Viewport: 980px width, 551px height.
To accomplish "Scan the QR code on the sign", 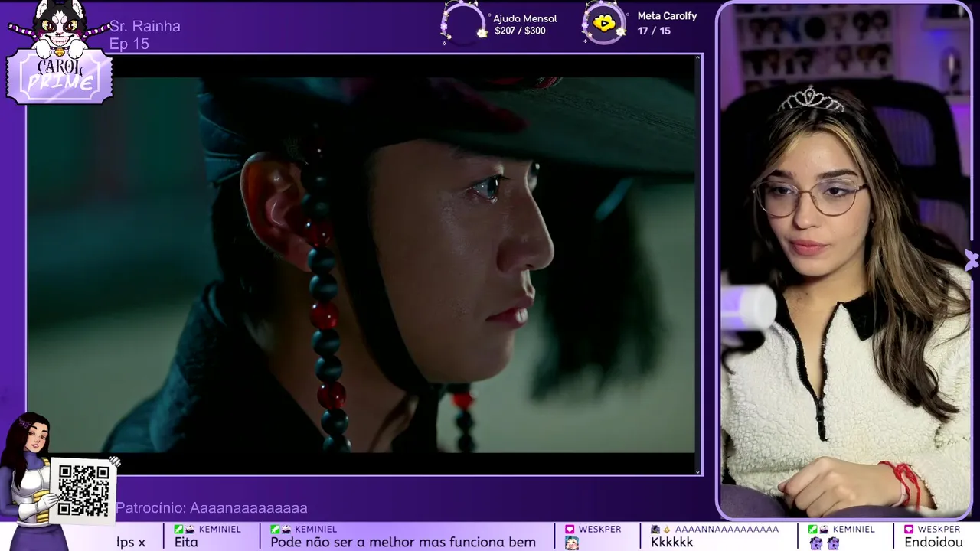I will tap(83, 490).
